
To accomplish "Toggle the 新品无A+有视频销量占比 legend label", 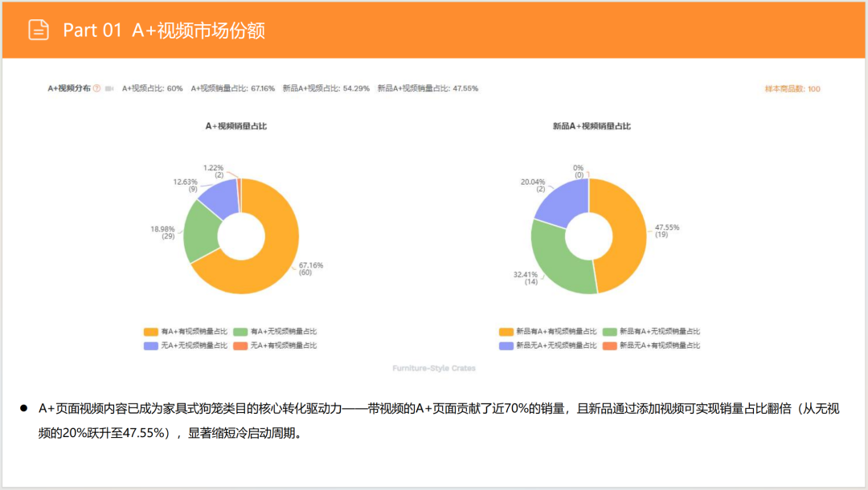I will point(660,345).
